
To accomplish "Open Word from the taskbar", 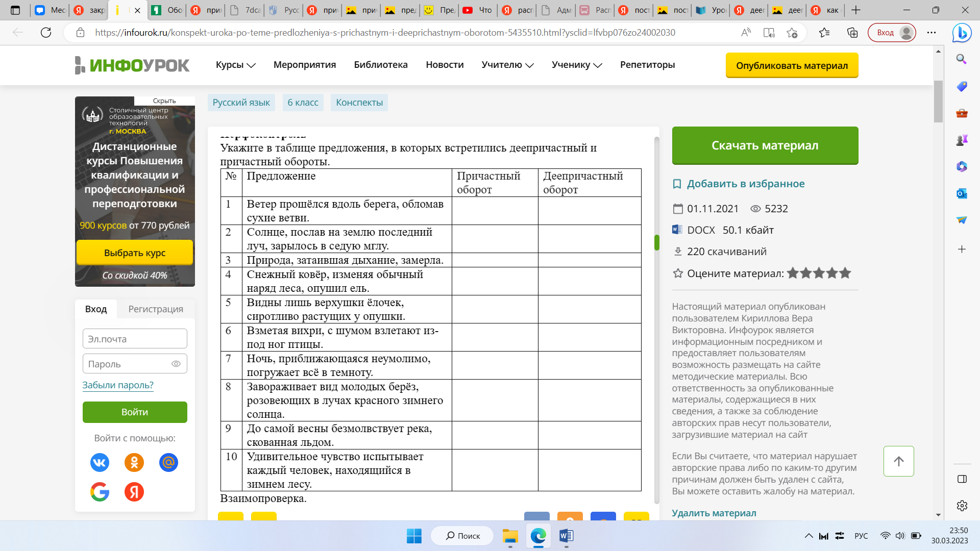I will (566, 536).
